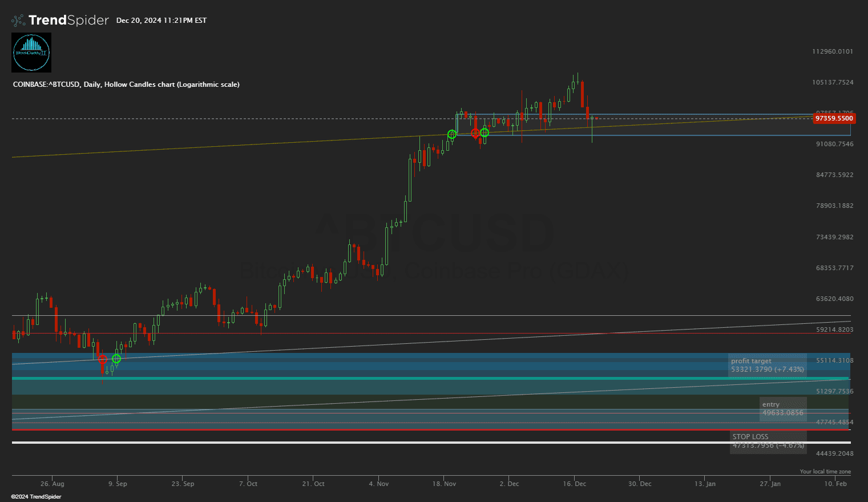Click the 16. Dec date axis label
This screenshot has height=502, width=868.
pyautogui.click(x=574, y=484)
